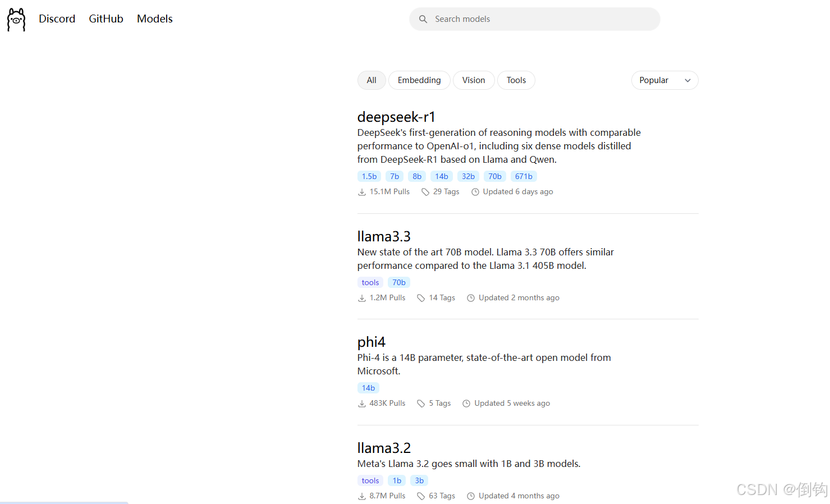Click the deepseek-r1 description paragraph
The height and width of the screenshot is (504, 830).
(499, 146)
